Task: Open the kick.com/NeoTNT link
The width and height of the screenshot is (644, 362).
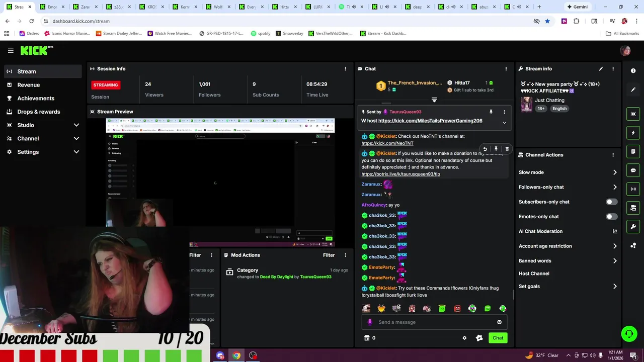Action: [x=387, y=143]
